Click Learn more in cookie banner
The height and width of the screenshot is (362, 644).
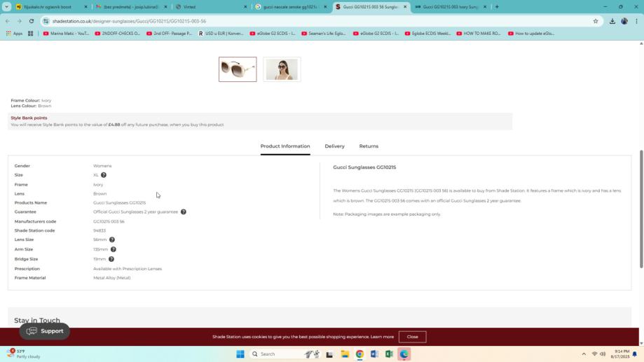[382, 337]
